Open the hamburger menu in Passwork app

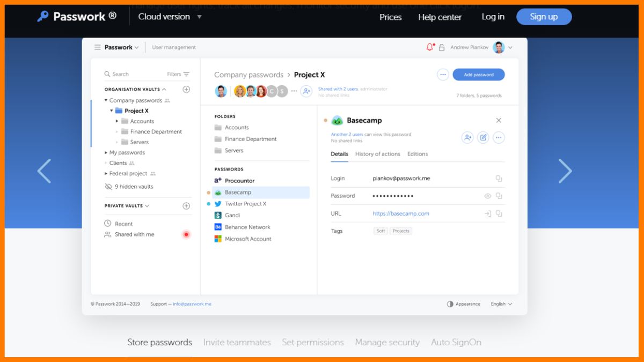(98, 47)
